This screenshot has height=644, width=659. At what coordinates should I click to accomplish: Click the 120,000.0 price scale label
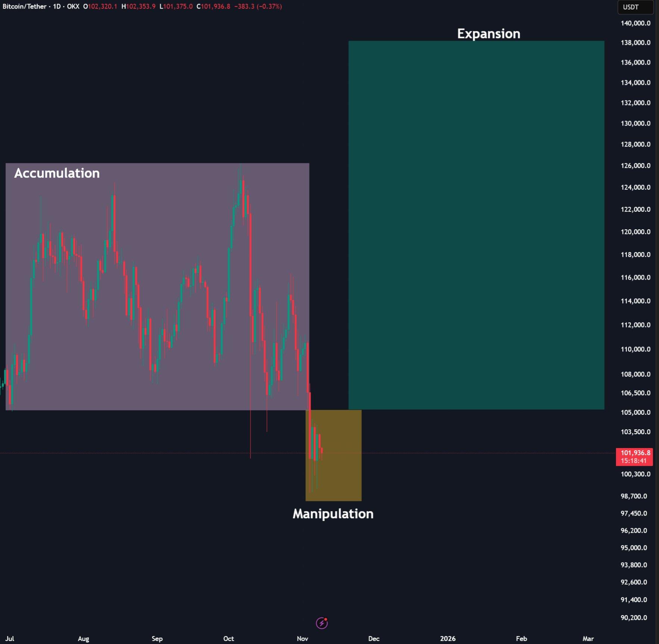coord(635,232)
